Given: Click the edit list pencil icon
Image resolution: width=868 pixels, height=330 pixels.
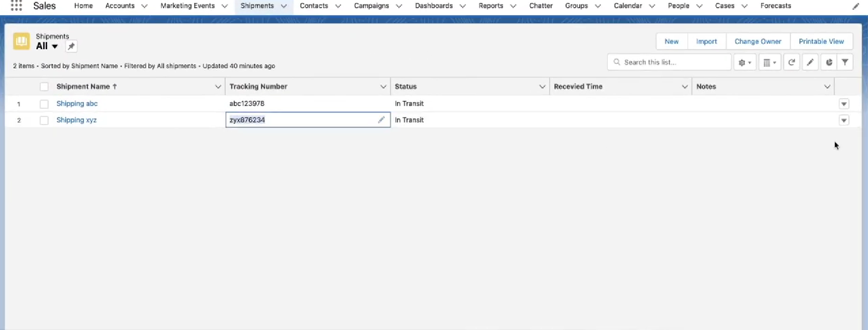Looking at the screenshot, I should pos(810,62).
